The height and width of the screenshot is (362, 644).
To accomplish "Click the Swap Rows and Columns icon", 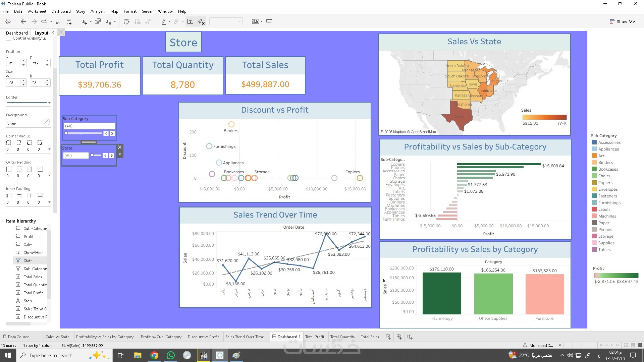I will pos(126,21).
